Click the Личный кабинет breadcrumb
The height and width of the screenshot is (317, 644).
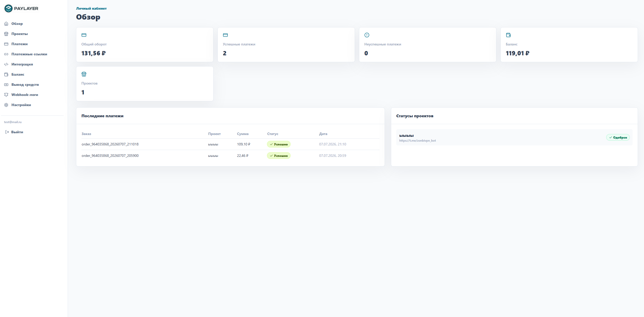91,8
